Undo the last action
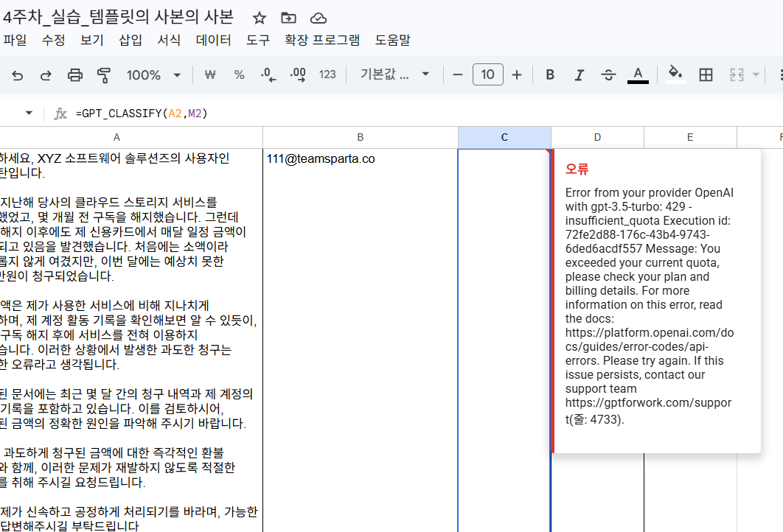This screenshot has height=532, width=783. [18, 75]
